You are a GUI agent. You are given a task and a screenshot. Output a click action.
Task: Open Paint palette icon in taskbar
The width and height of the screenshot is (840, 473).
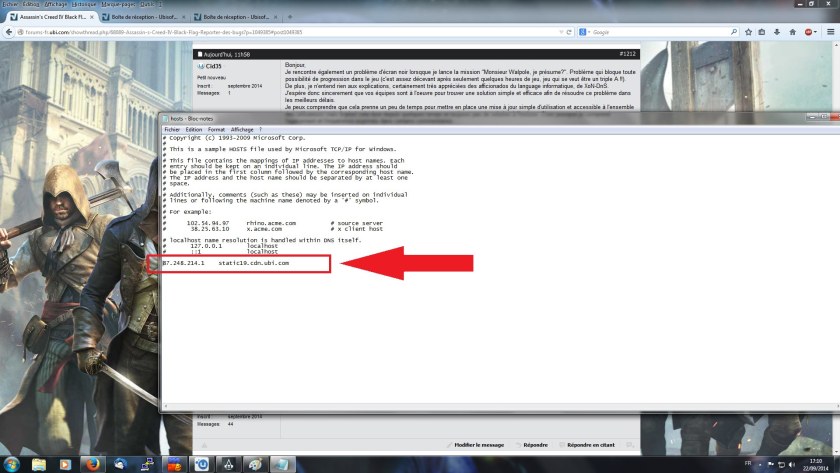pos(256,464)
